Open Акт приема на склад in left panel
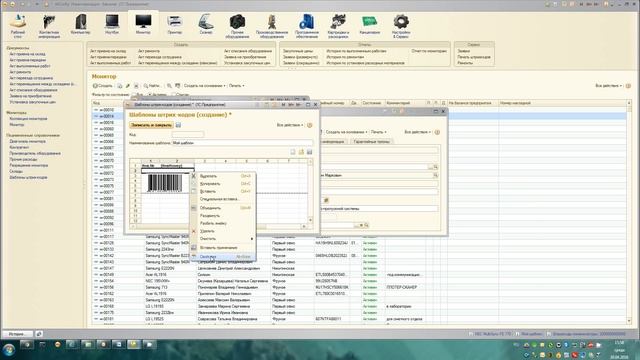The width and height of the screenshot is (640, 360). (27, 54)
